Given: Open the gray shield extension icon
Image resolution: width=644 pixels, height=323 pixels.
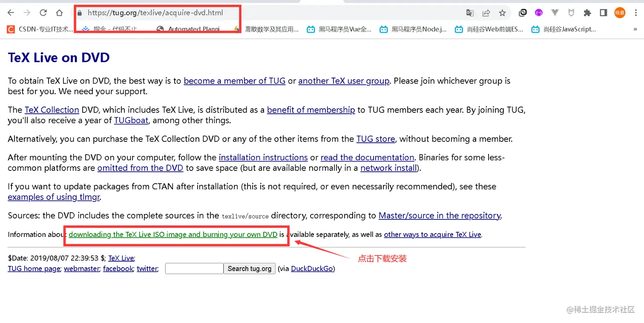Looking at the screenshot, I should coord(571,13).
